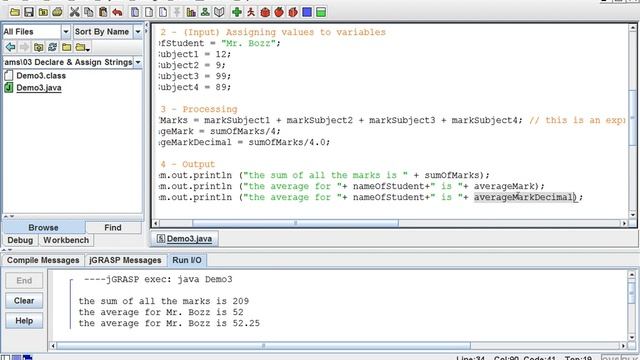Open the Javadoc documentation book icon
Screen dimensions: 640x360
(x=219, y=12)
